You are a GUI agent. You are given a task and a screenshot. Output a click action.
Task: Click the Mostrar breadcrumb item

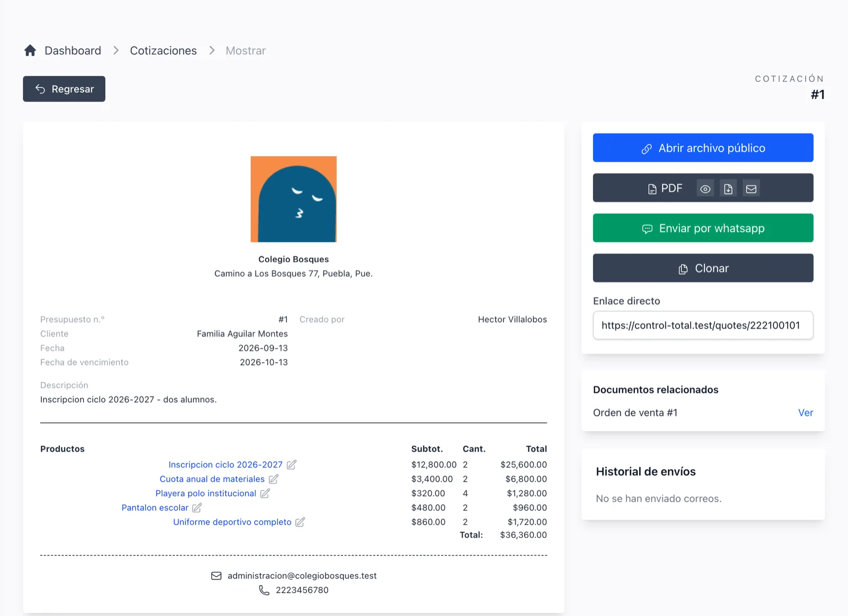click(x=245, y=50)
